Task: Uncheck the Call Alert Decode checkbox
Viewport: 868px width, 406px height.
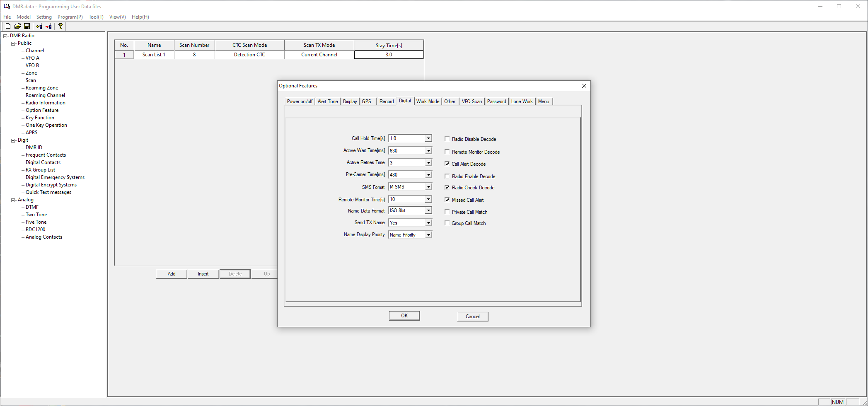Action: [x=447, y=164]
